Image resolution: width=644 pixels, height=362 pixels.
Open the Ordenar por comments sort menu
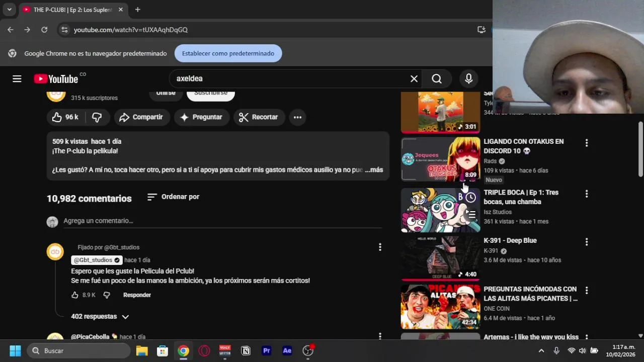click(x=174, y=197)
